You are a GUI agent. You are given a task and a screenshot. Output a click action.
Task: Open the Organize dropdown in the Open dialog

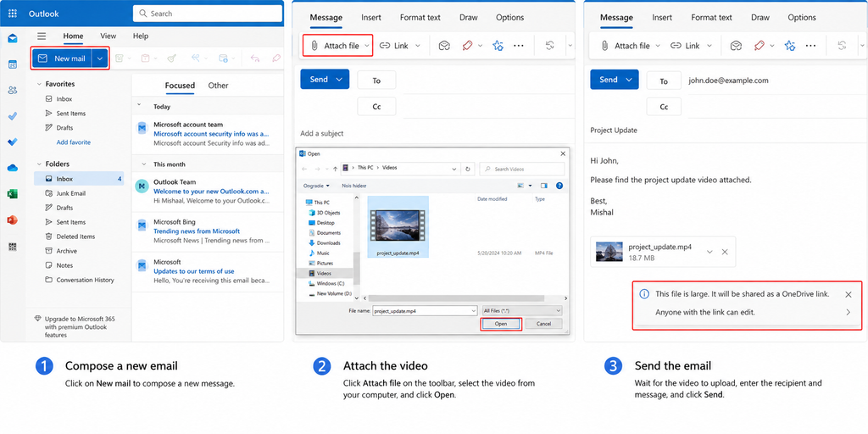click(x=317, y=186)
